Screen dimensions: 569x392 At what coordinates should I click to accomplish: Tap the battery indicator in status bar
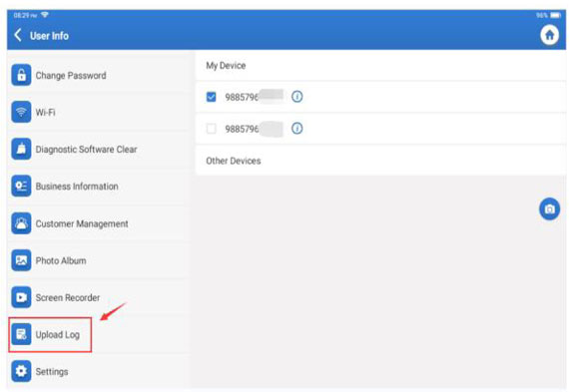(556, 15)
